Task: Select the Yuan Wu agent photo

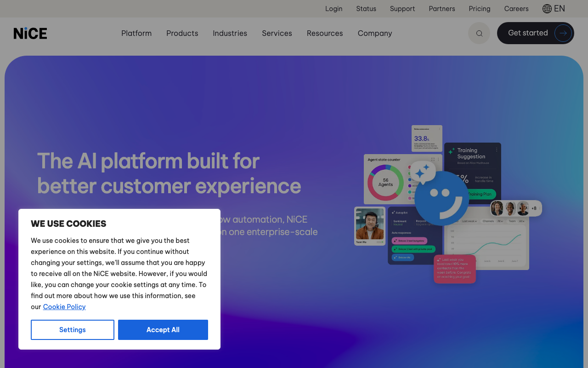Action: point(370,224)
